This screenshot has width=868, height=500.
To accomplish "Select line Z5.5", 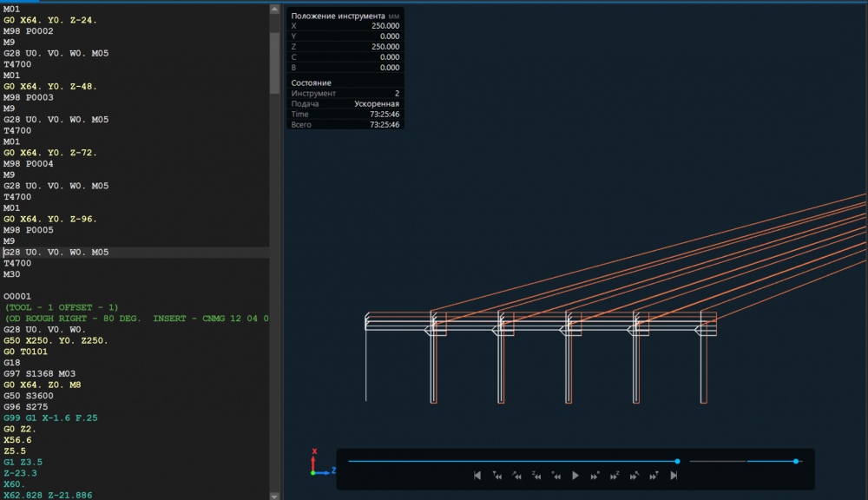I will (x=15, y=451).
